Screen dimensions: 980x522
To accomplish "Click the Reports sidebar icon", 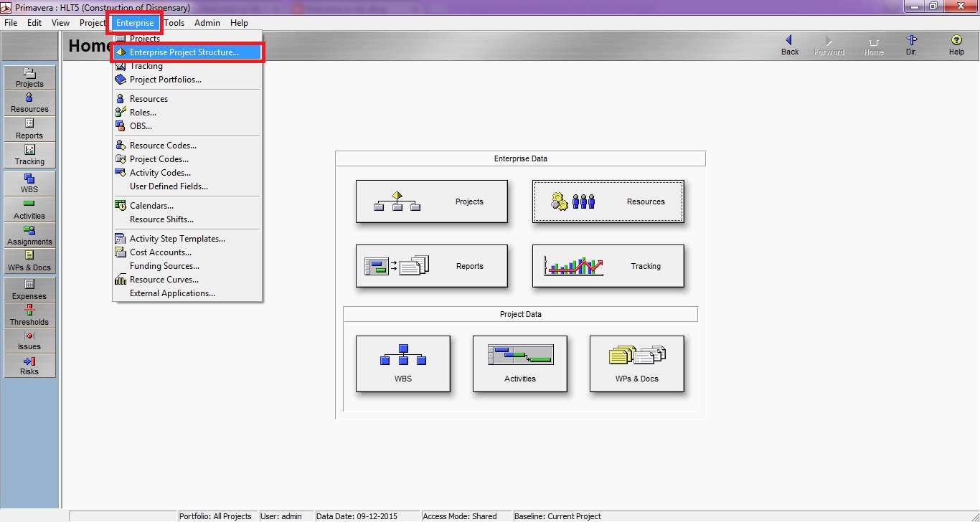I will pyautogui.click(x=29, y=129).
